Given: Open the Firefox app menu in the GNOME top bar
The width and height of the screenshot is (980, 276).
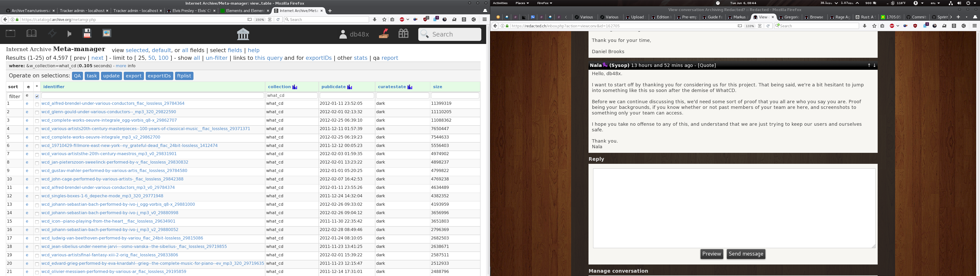Looking at the screenshot, I should click(544, 3).
